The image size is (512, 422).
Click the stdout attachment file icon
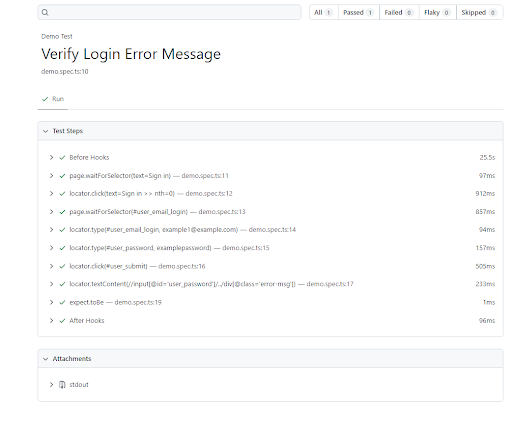62,385
